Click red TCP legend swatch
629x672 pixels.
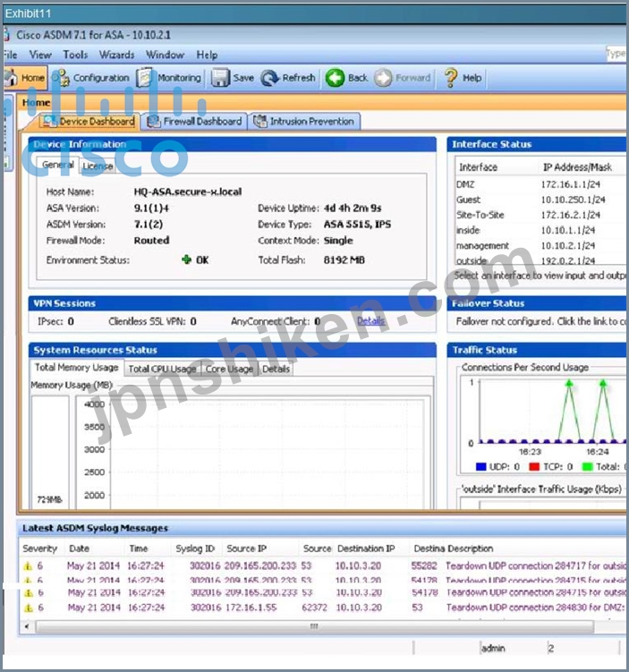coord(534,466)
